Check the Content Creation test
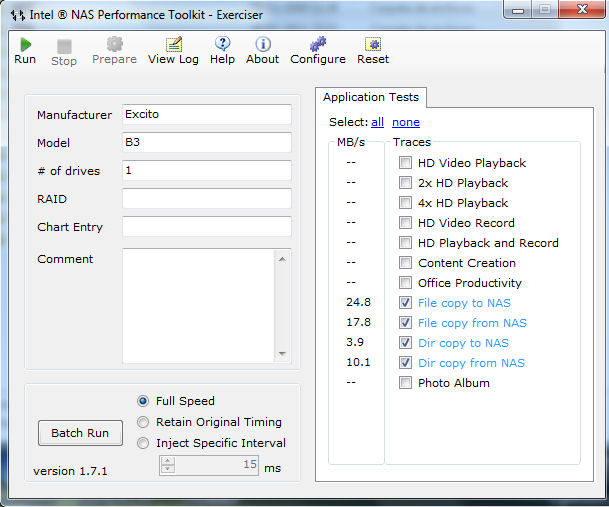609x507 pixels. point(405,263)
